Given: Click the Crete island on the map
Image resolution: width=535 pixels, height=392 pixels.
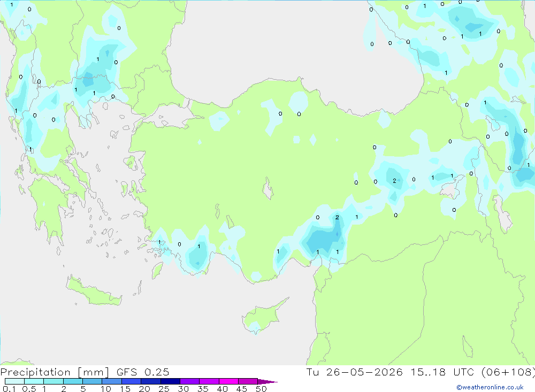Looking at the screenshot, I should [x=93, y=291].
